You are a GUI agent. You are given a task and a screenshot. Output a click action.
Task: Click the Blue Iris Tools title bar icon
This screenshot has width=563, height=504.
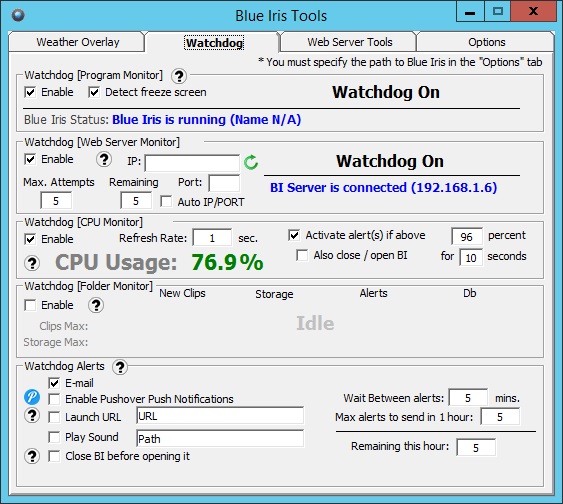point(18,15)
